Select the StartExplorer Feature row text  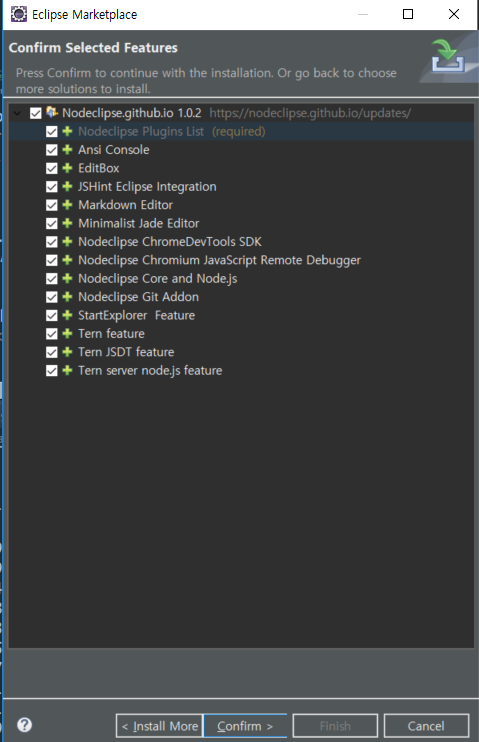(136, 316)
